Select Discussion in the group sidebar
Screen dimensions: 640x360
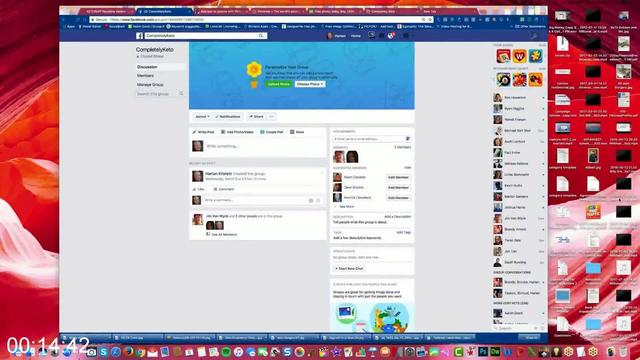click(160, 67)
